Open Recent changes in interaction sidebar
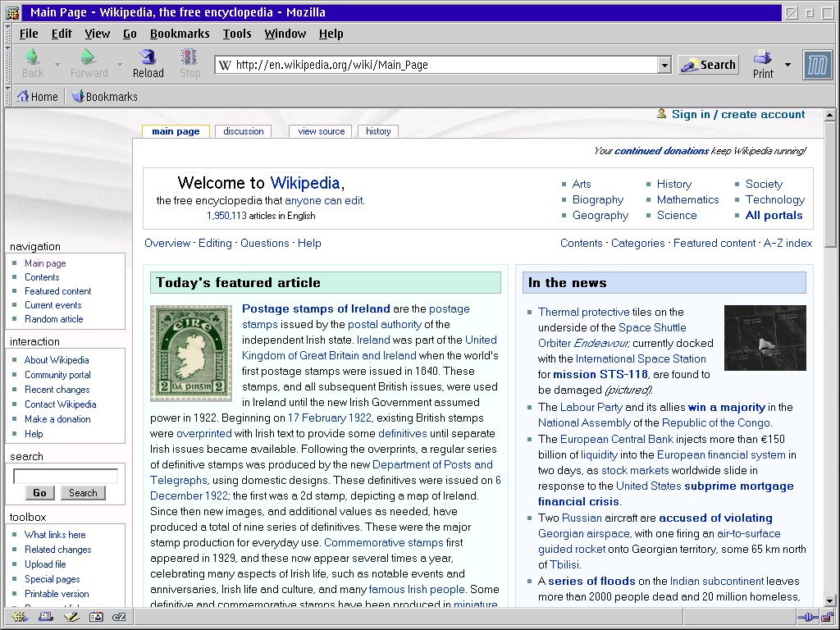The height and width of the screenshot is (630, 840). click(57, 390)
